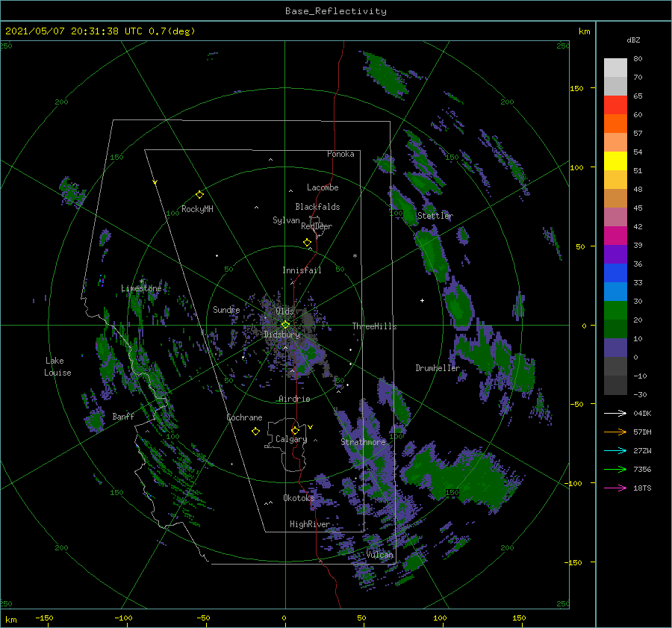Click the Banff label
The height and width of the screenshot is (628, 672).
[123, 416]
